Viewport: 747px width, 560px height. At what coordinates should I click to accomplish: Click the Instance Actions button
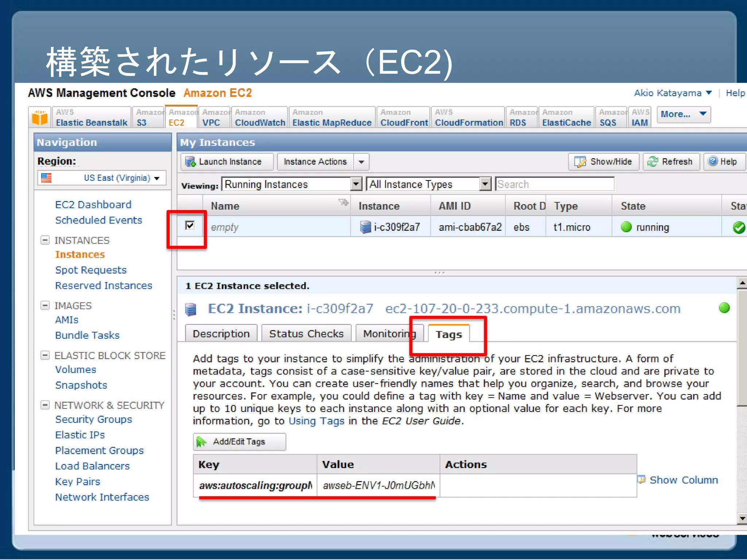pos(315,162)
